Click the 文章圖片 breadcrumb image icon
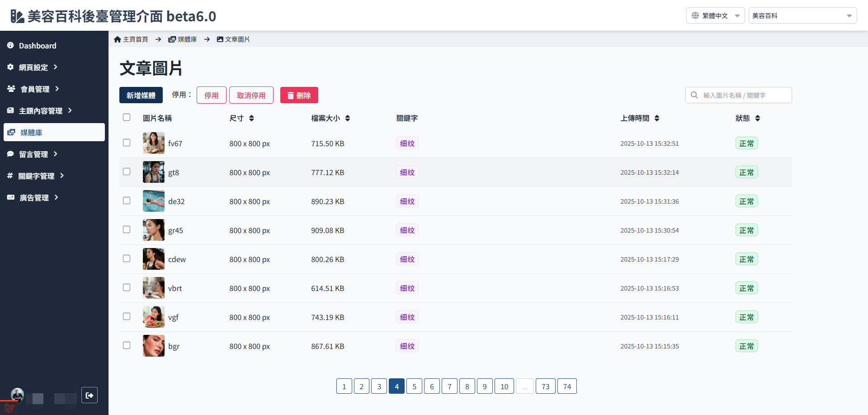Image resolution: width=868 pixels, height=415 pixels. (x=220, y=39)
